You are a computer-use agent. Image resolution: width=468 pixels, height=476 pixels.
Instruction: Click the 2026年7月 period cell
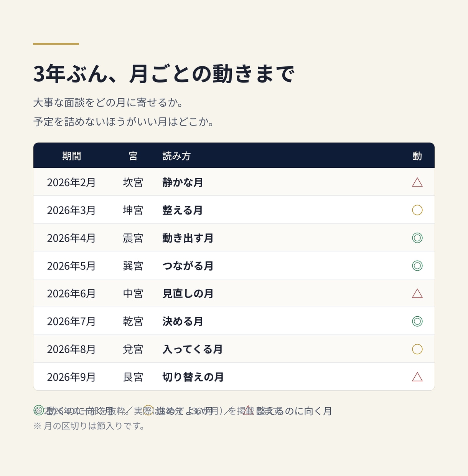(x=71, y=321)
